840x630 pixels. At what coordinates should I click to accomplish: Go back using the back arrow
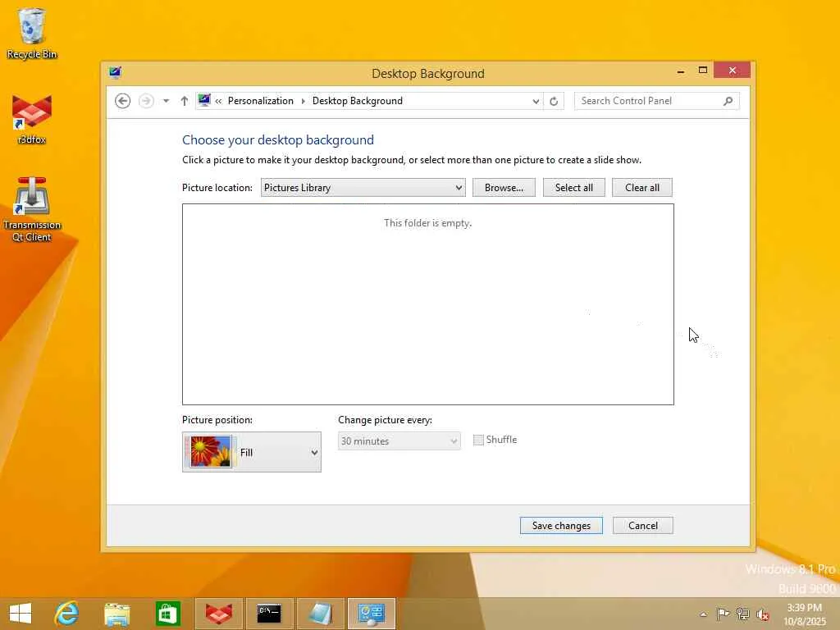click(123, 101)
